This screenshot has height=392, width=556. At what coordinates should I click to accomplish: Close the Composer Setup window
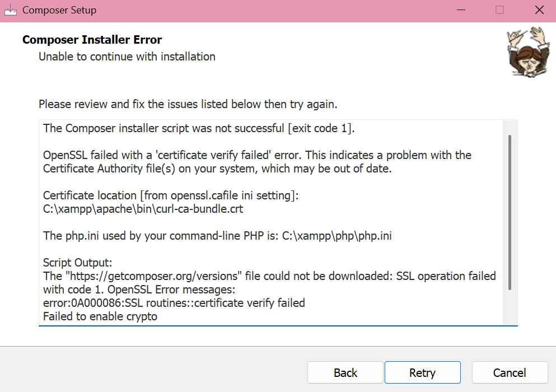[539, 10]
